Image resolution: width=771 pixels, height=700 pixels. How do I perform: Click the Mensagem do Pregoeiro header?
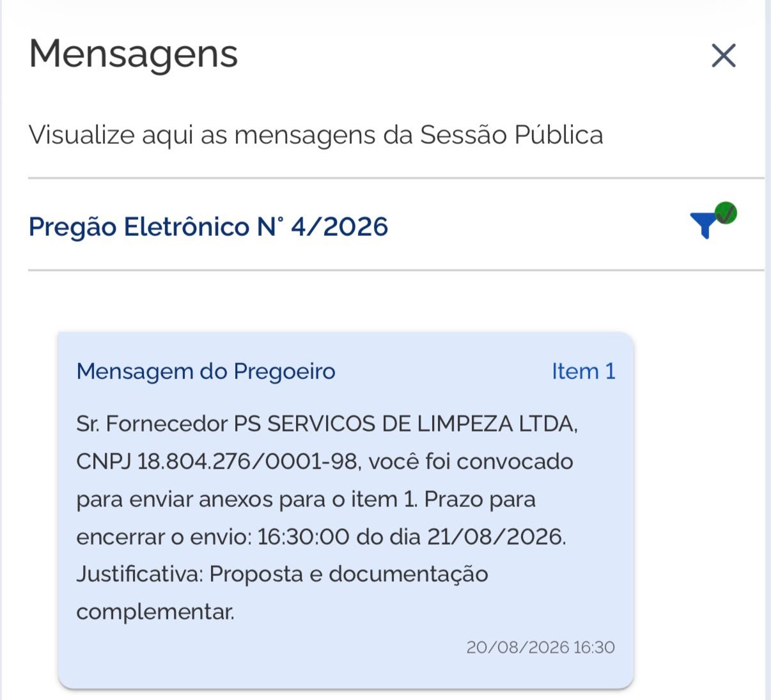click(x=206, y=371)
